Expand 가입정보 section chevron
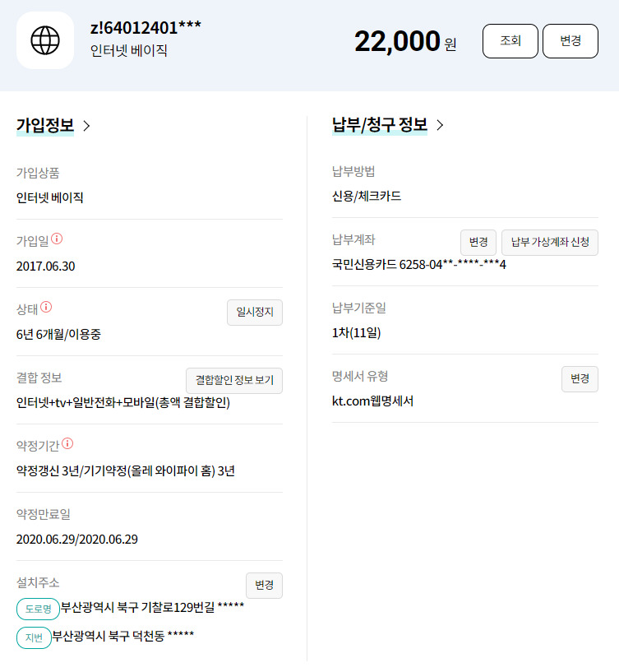 (x=87, y=126)
